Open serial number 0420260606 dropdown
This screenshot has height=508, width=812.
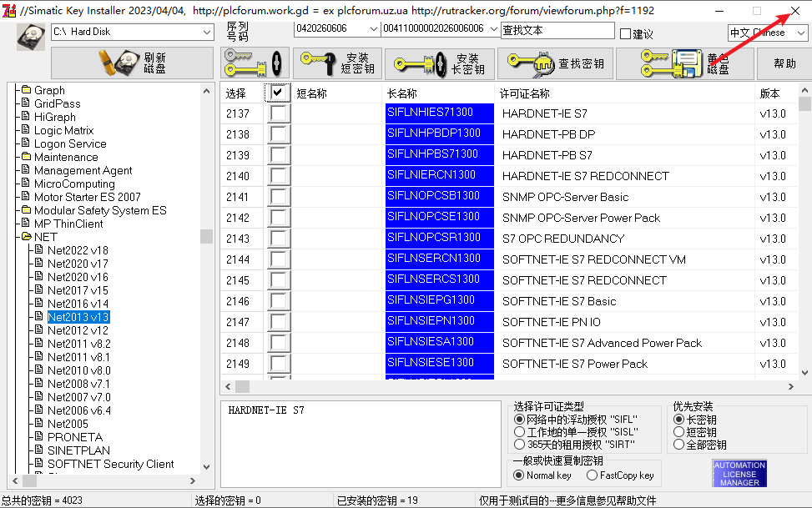tap(373, 29)
